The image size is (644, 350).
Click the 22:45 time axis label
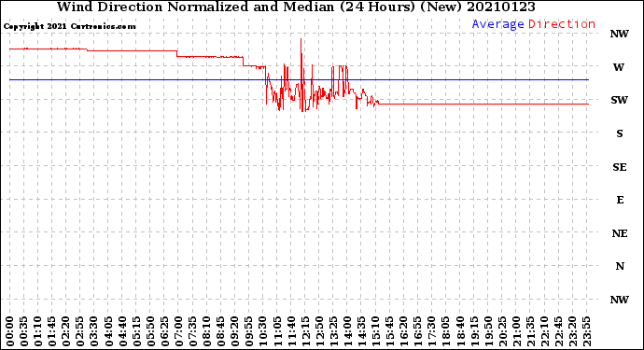(x=558, y=331)
